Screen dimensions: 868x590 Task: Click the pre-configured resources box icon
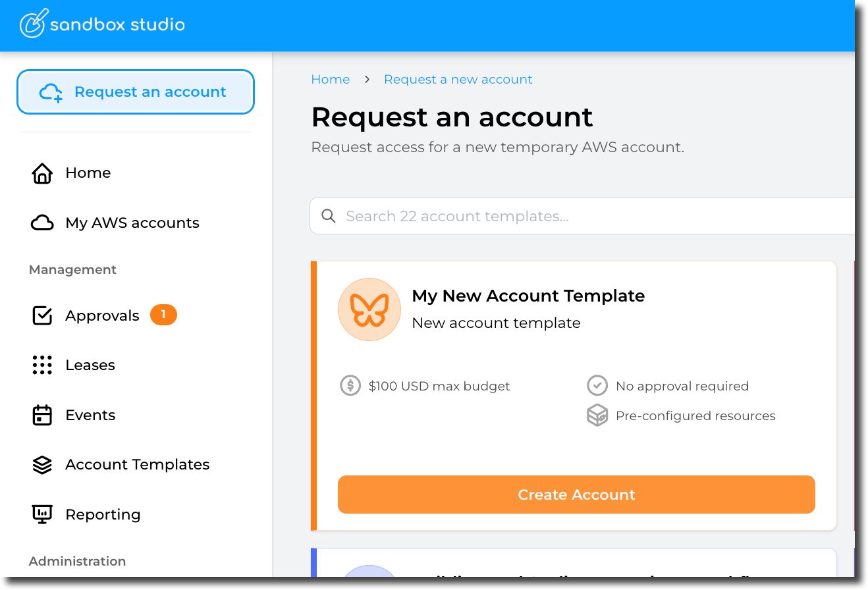(597, 416)
